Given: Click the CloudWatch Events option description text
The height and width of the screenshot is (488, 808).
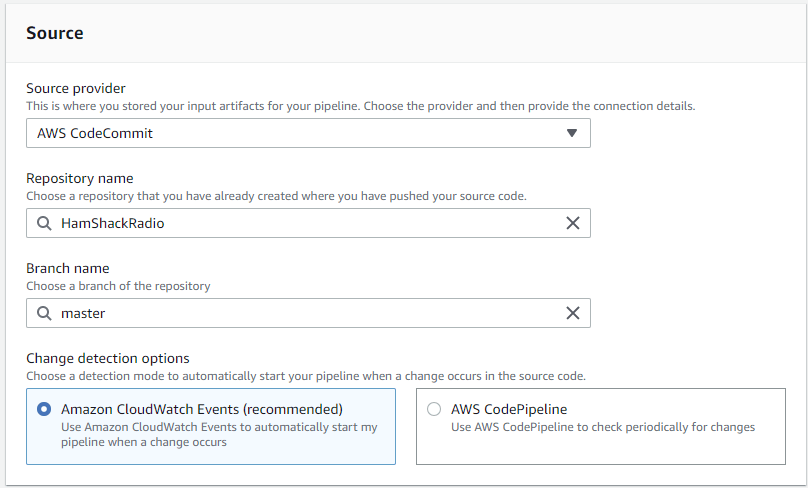Looking at the screenshot, I should (x=219, y=434).
